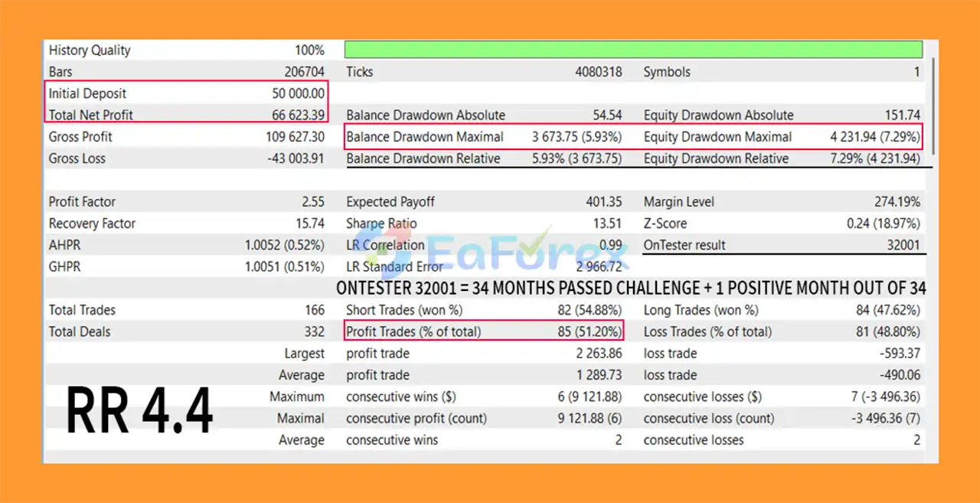Select the highlighted Profit Trades row
Image resolution: width=980 pixels, height=503 pixels.
(484, 332)
